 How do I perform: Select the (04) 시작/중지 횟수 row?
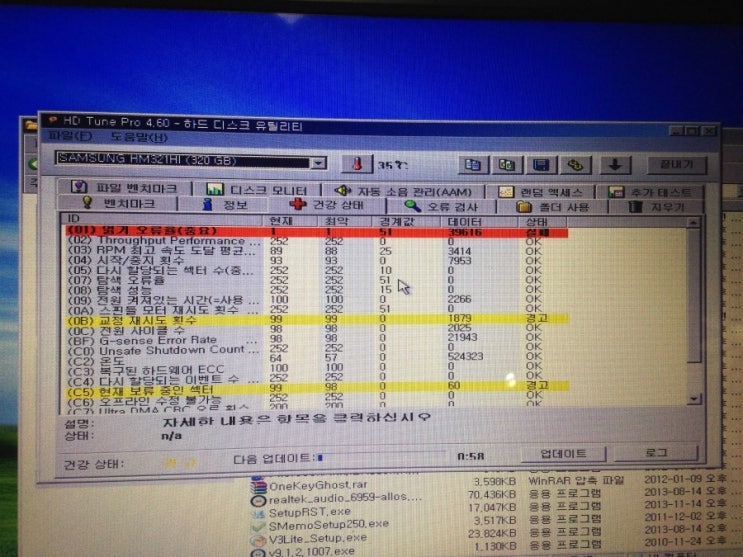click(x=316, y=260)
